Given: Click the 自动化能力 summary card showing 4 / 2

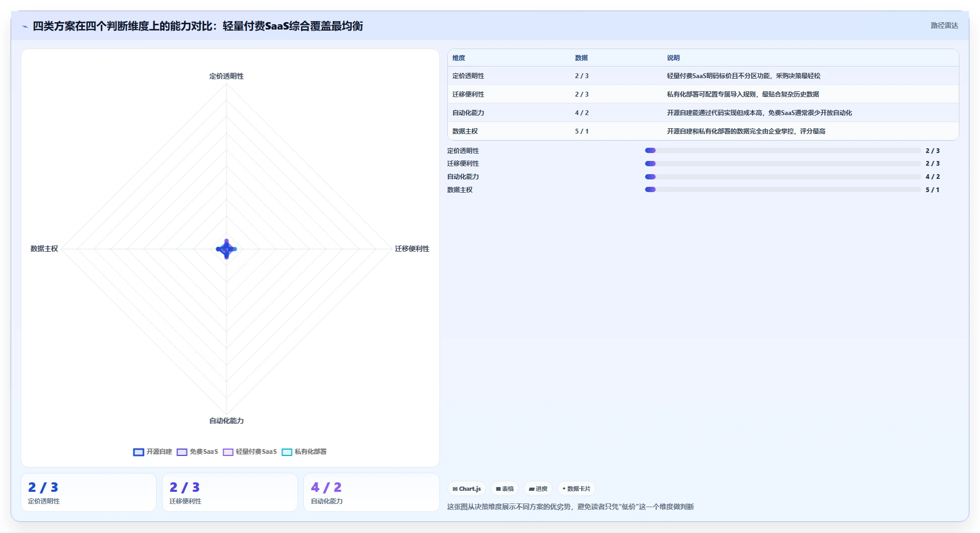Looking at the screenshot, I should point(371,492).
